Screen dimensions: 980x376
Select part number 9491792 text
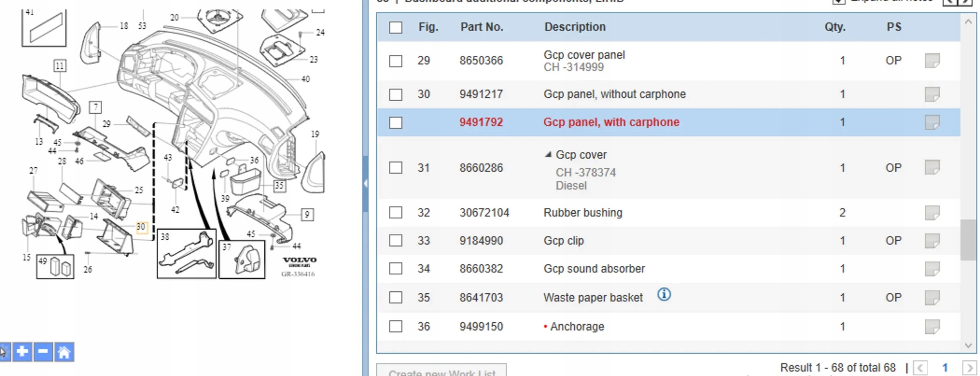(481, 122)
